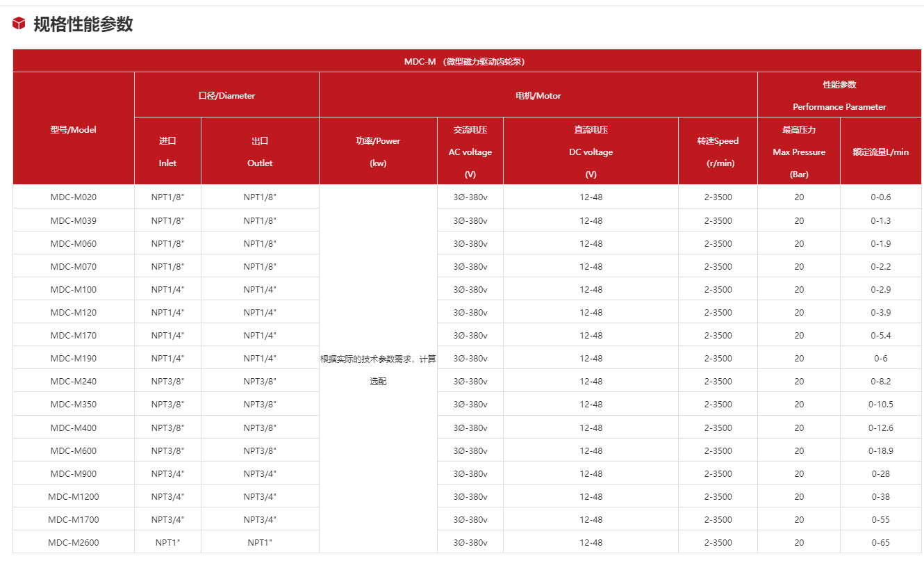Select the 0-10.5 flow rate value
924x586 pixels.
point(880,404)
